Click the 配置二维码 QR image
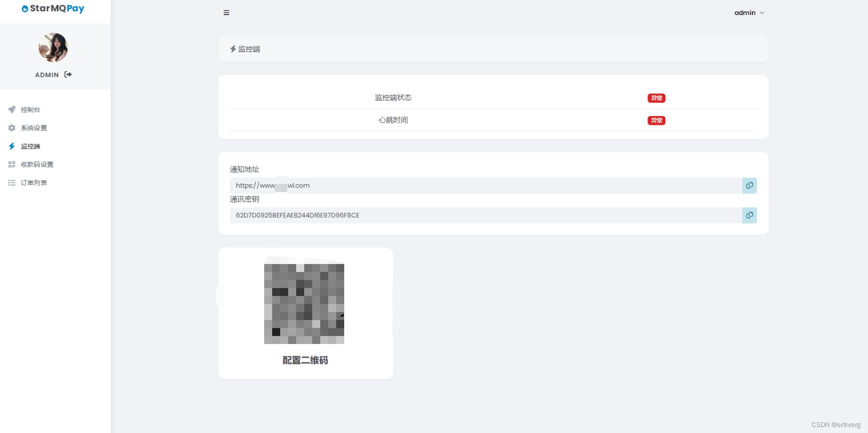 tap(304, 304)
